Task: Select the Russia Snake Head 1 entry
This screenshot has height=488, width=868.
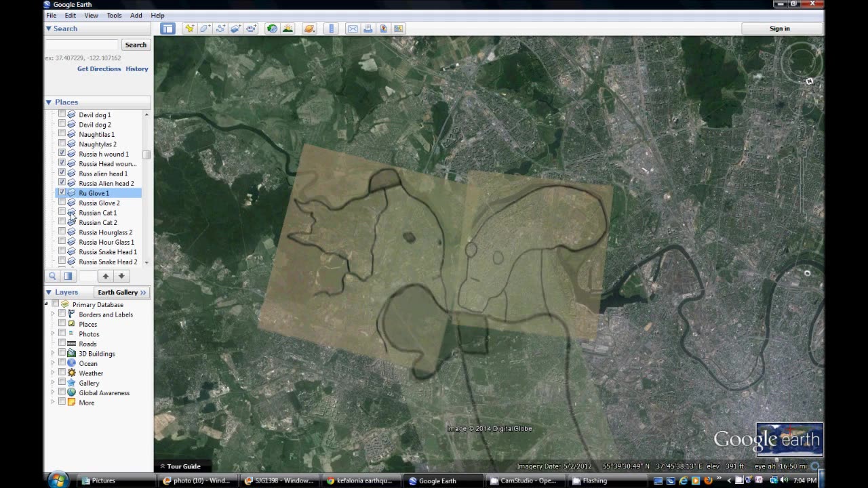Action: (107, 252)
